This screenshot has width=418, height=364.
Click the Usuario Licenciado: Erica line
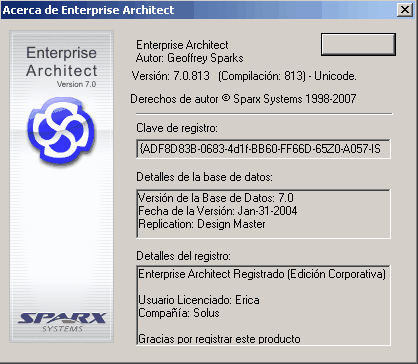coord(199,300)
